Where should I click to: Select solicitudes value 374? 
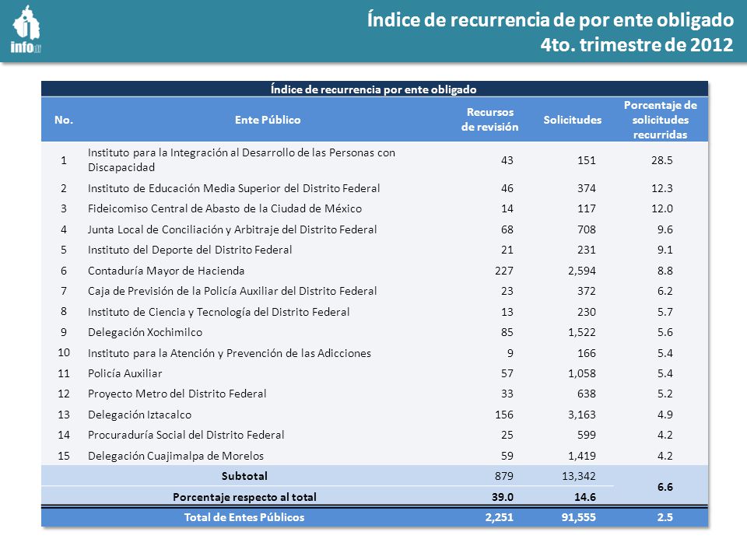pyautogui.click(x=587, y=188)
